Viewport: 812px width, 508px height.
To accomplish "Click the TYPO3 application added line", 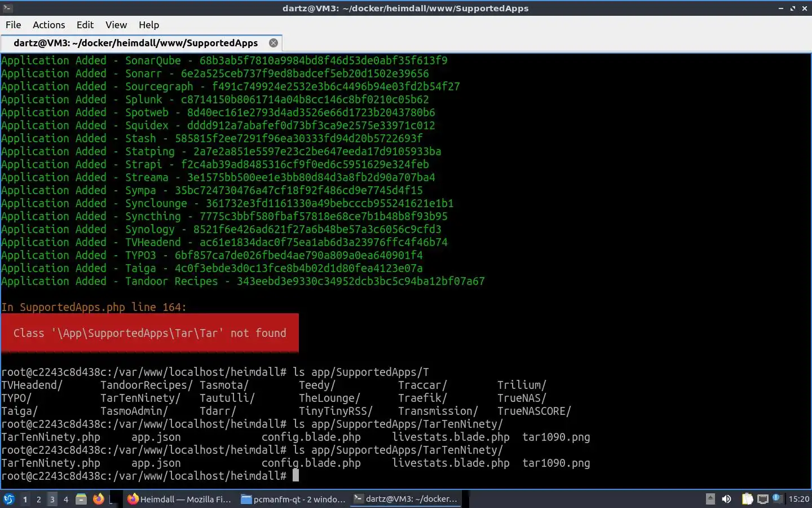I will click(x=212, y=255).
